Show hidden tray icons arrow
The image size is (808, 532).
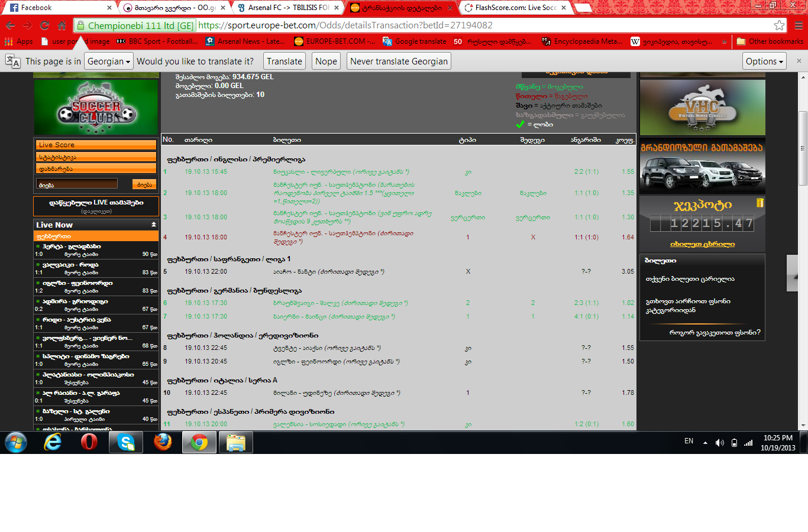(x=705, y=443)
